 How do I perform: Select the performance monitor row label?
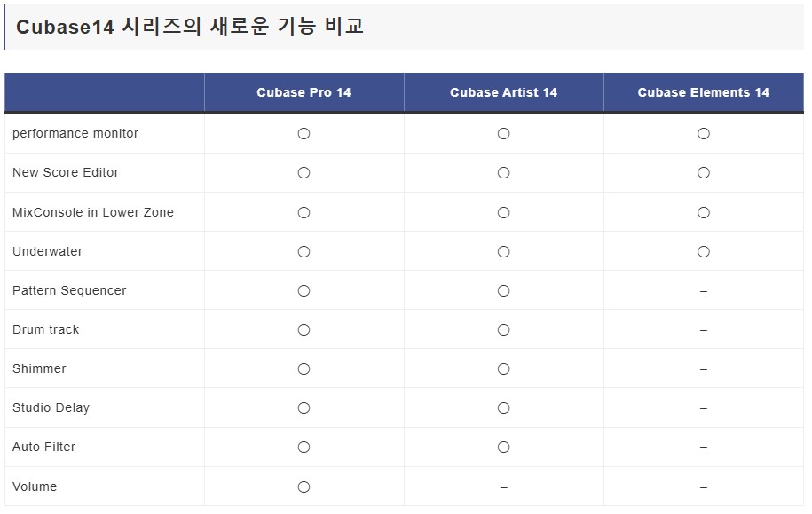click(75, 134)
